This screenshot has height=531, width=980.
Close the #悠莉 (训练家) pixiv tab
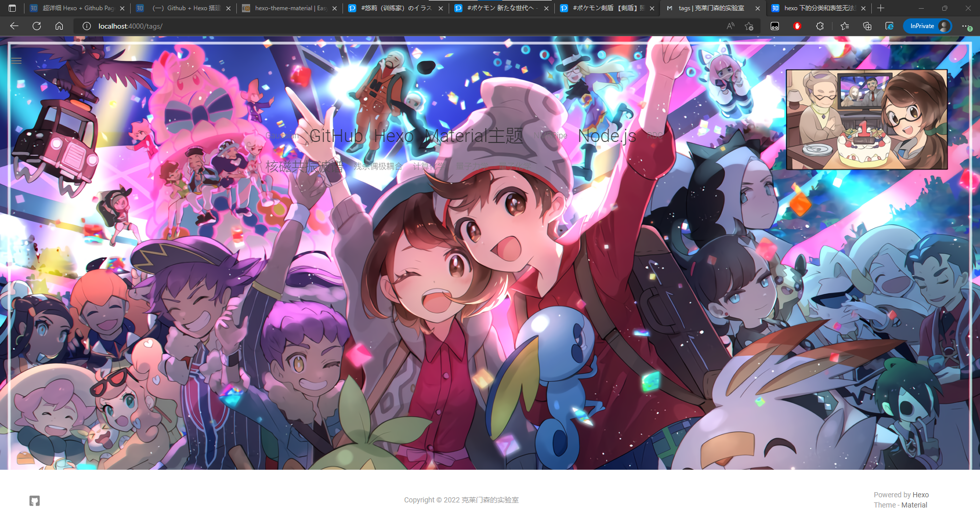tap(440, 8)
